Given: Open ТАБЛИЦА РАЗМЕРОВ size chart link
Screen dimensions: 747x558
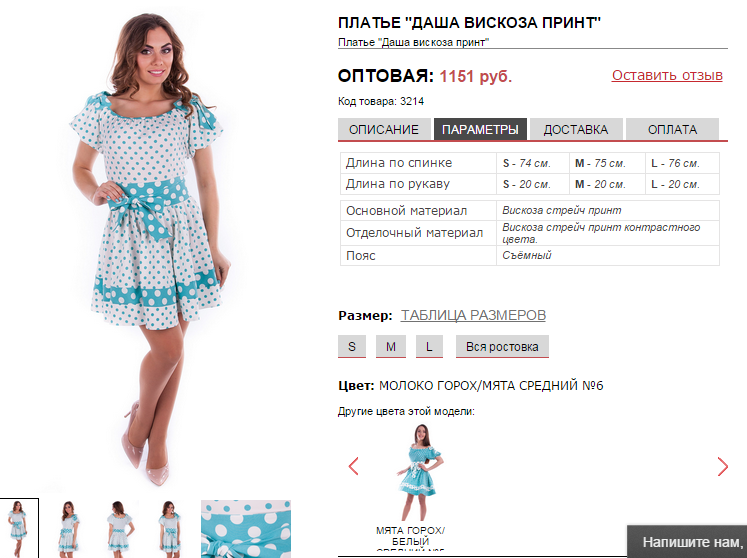Looking at the screenshot, I should pos(473,315).
